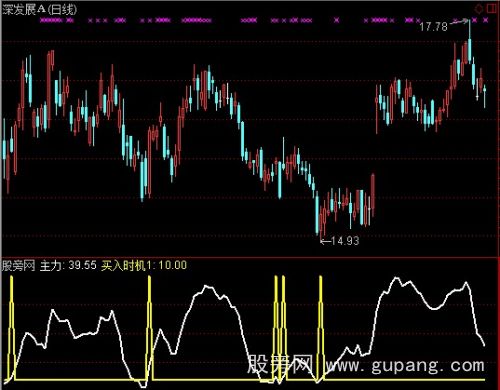This screenshot has width=500, height=390.
Task: Click the 深发展A(日线) chart title
Action: 39,10
